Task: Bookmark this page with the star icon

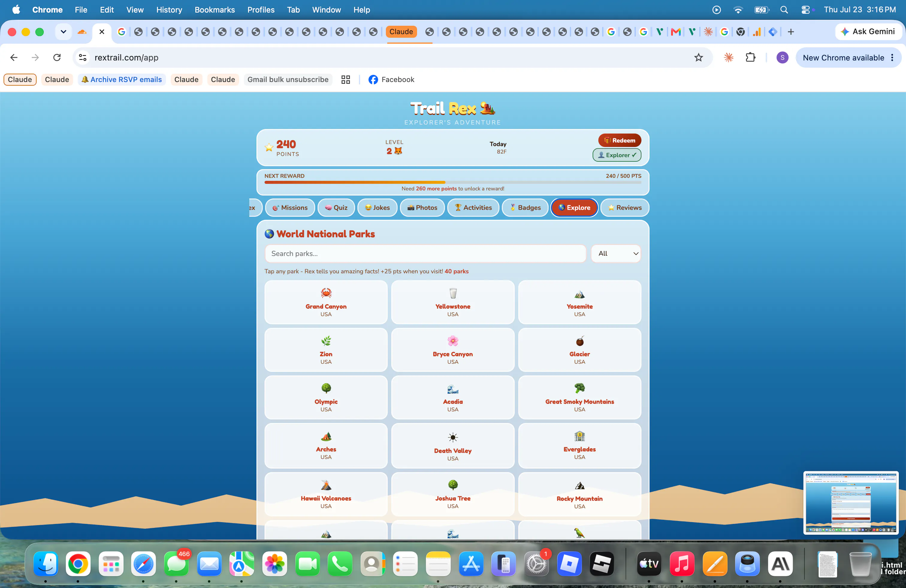Action: pos(698,58)
